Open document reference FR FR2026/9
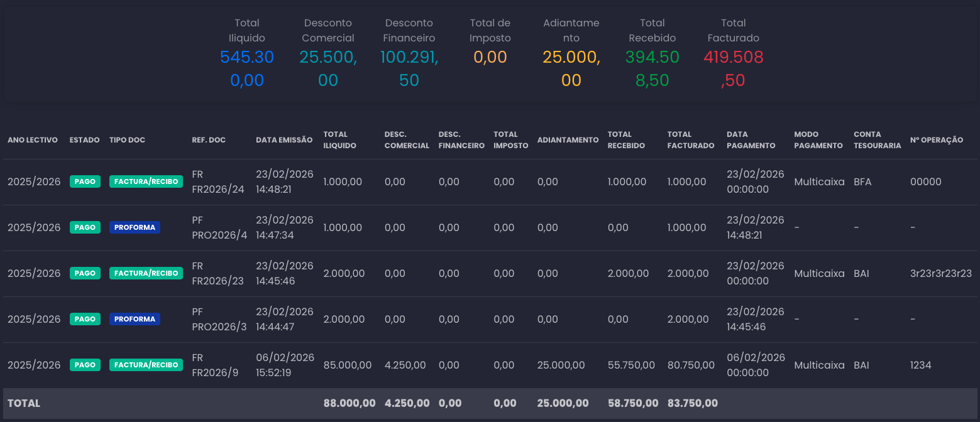Image resolution: width=980 pixels, height=422 pixels. (x=216, y=365)
